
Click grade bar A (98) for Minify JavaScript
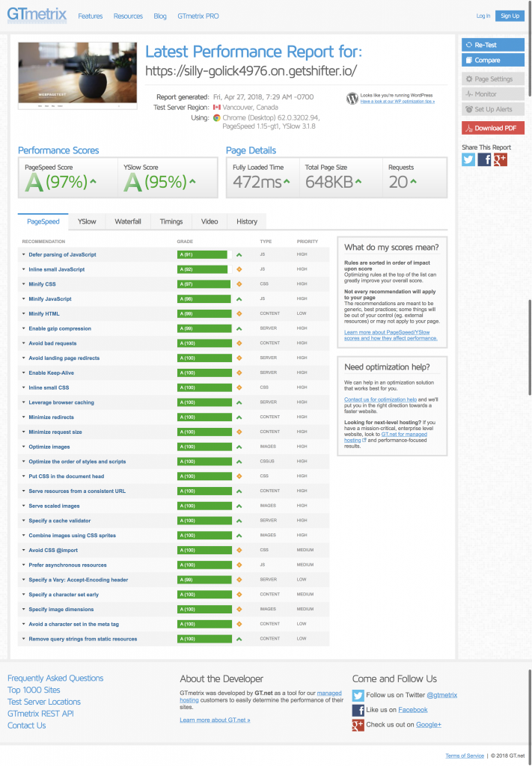tap(204, 299)
